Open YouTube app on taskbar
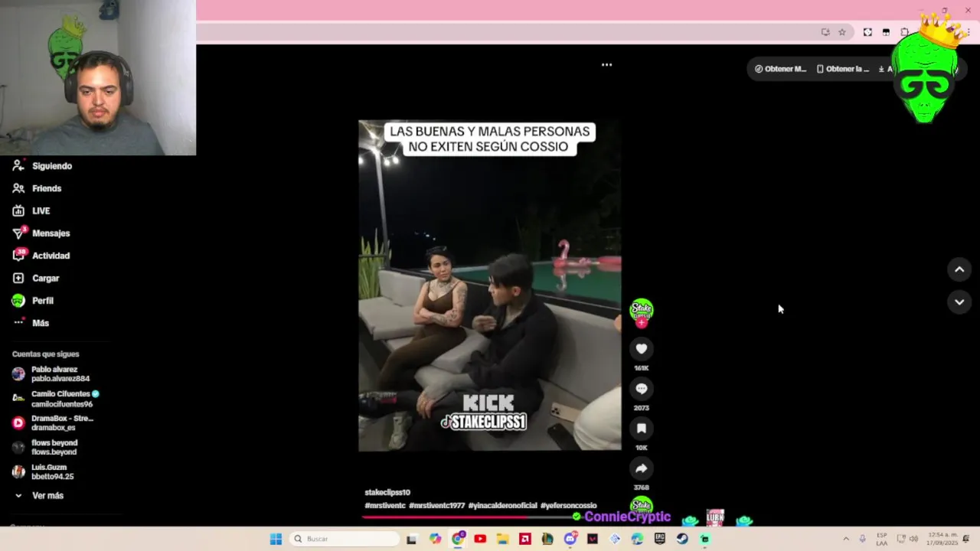 pos(480,539)
